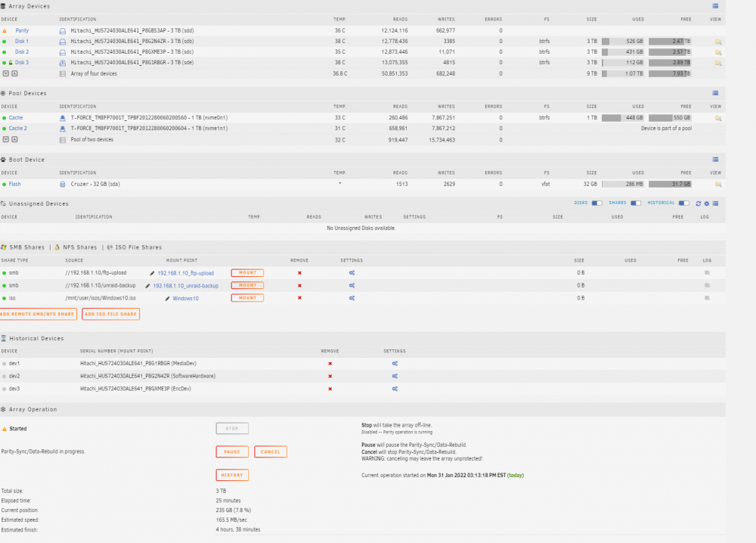Browse Disk 3 contents via folder icon
Viewport: 756px width, 543px height.
[718, 64]
